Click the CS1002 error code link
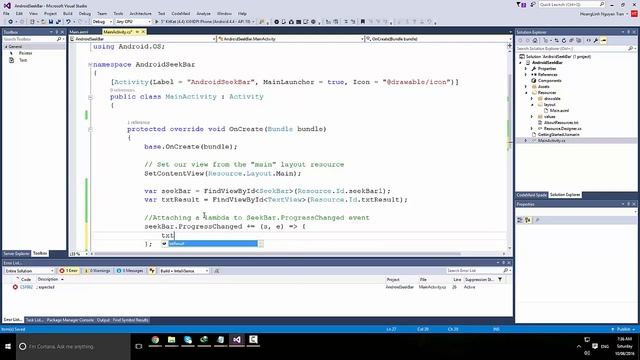 [x=26, y=287]
